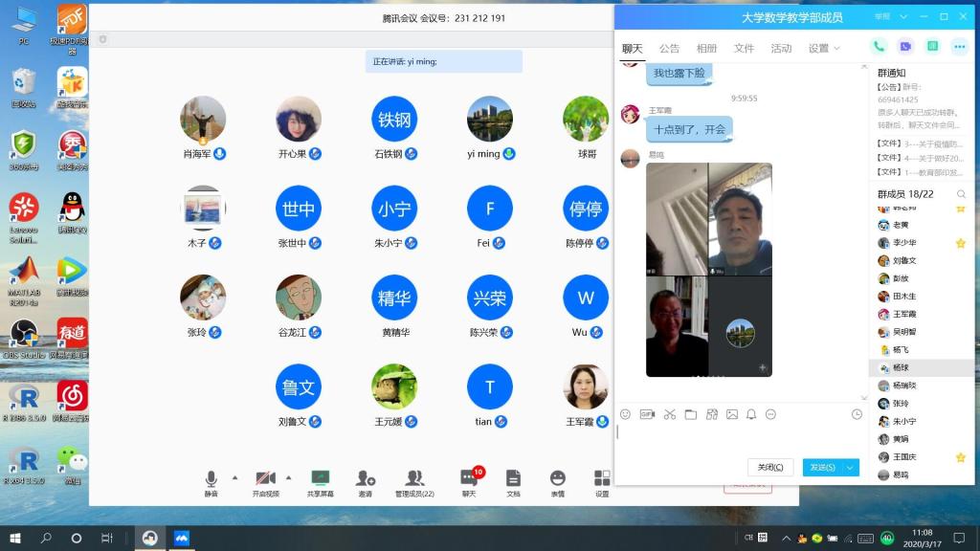
Task: Toggle mute (静音) microphone in meeting
Action: pos(212,477)
